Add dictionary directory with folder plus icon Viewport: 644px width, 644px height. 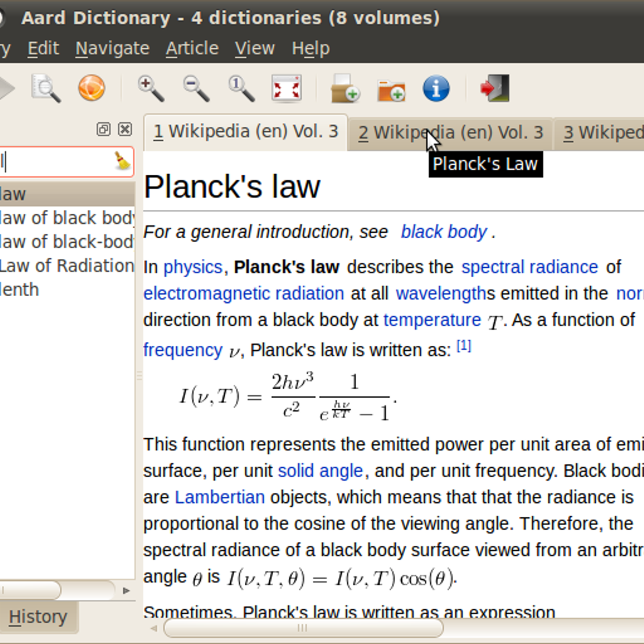391,89
